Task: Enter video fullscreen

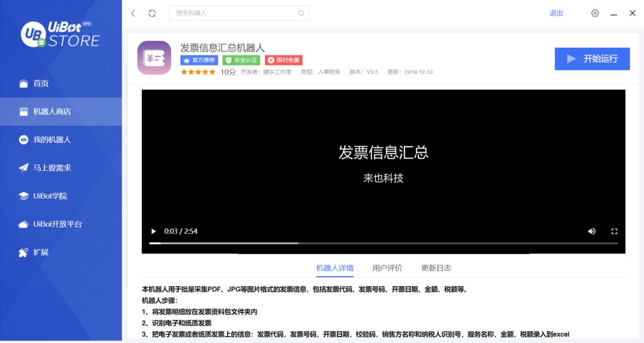Action: [x=614, y=232]
